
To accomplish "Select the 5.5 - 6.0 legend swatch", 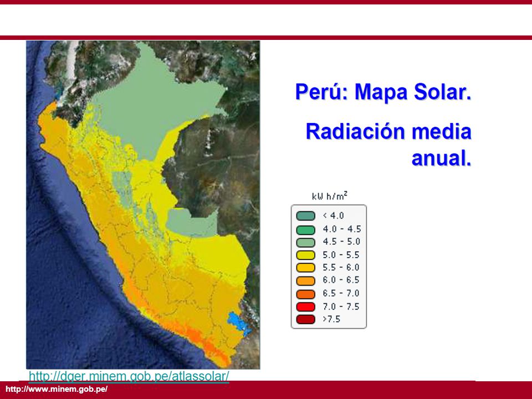I will pos(305,268).
